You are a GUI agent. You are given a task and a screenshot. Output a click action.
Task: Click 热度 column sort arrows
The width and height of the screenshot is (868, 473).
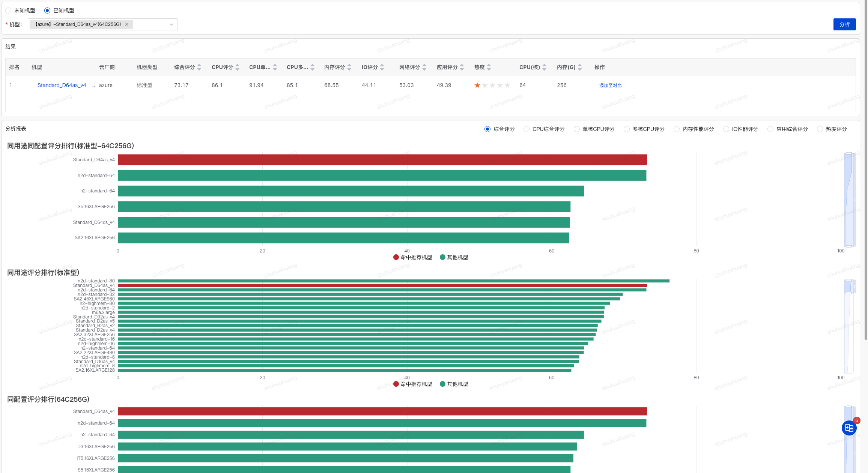489,68
